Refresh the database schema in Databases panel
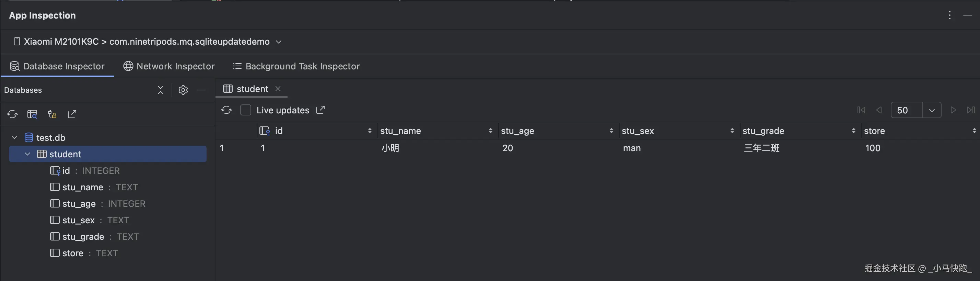Image resolution: width=980 pixels, height=281 pixels. (x=12, y=114)
